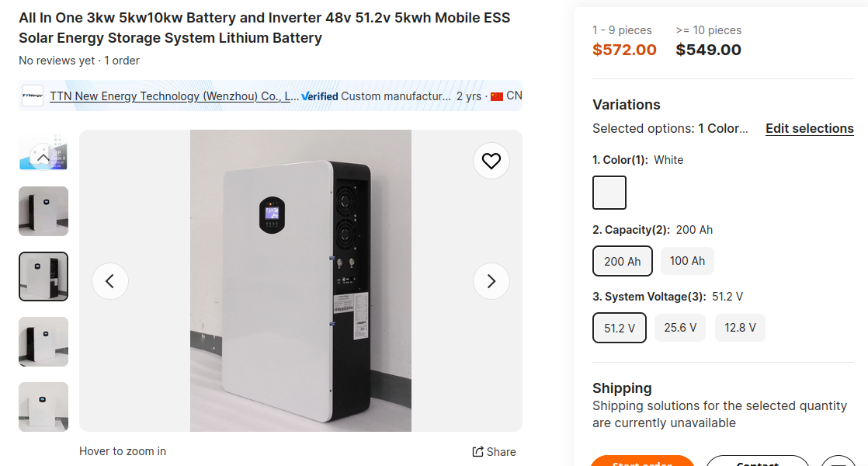This screenshot has height=466, width=868.
Task: Show next product image with right arrow
Action: pyautogui.click(x=491, y=281)
